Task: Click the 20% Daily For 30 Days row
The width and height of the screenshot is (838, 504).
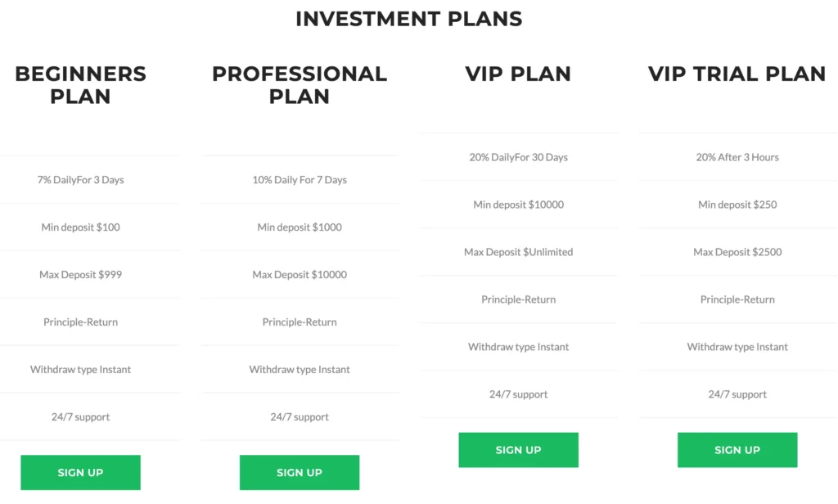Action: point(518,157)
